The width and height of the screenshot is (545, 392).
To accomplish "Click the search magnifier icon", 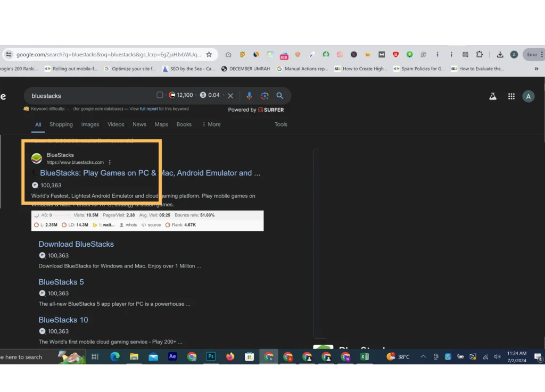I will coord(280,96).
